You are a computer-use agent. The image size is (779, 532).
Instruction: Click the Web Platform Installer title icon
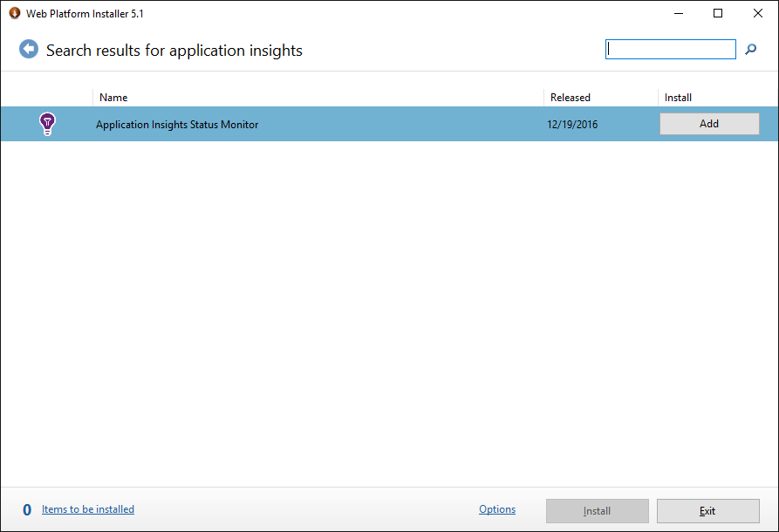pyautogui.click(x=15, y=13)
